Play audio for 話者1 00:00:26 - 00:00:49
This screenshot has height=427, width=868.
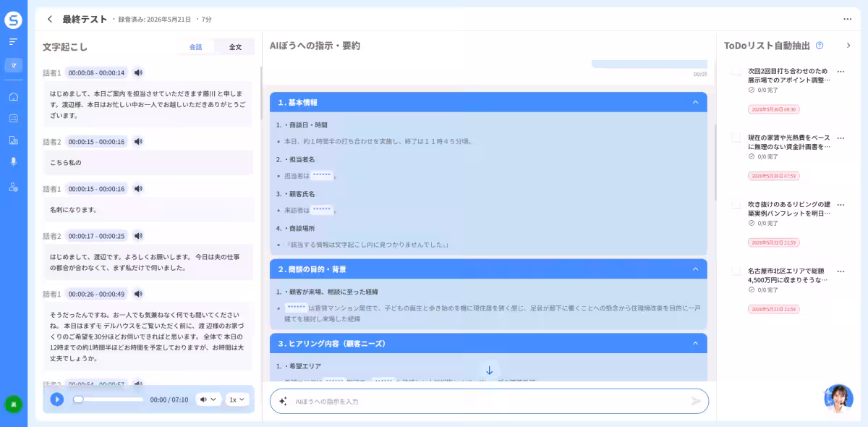[x=138, y=294]
